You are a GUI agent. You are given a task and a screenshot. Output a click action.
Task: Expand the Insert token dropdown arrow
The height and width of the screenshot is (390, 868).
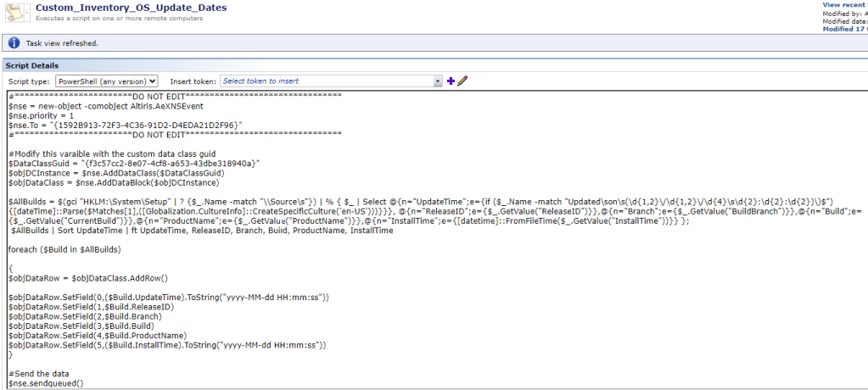click(x=438, y=81)
